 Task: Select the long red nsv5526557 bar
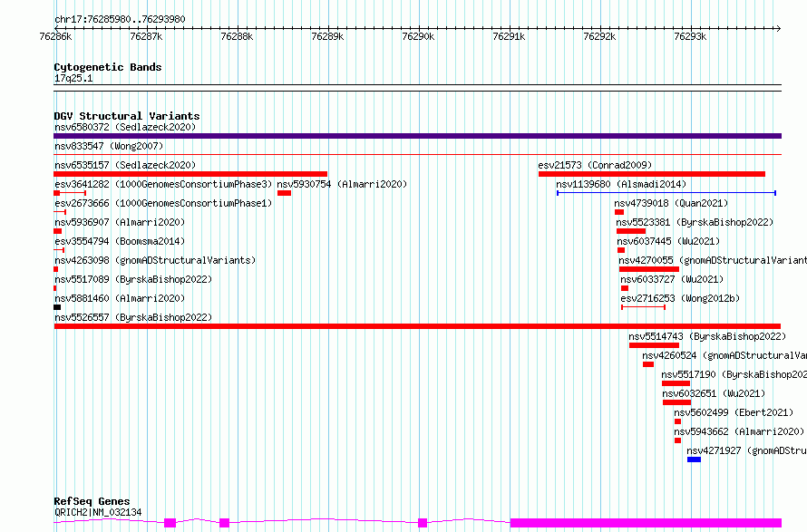coord(417,326)
